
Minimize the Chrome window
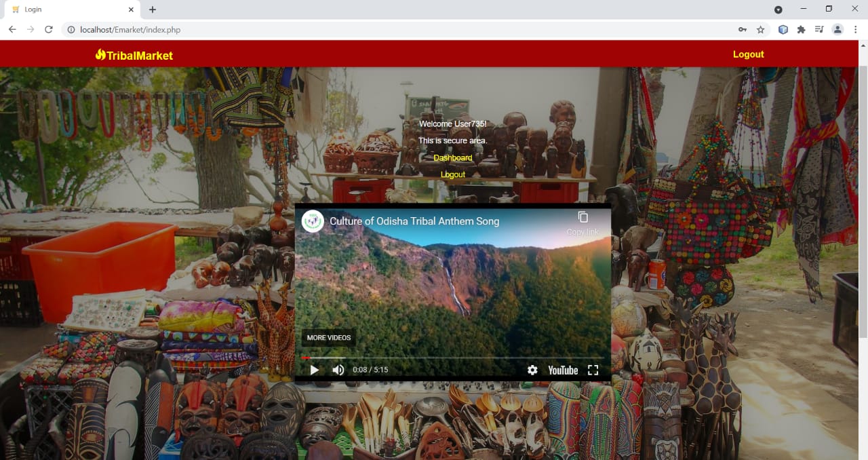pos(804,9)
